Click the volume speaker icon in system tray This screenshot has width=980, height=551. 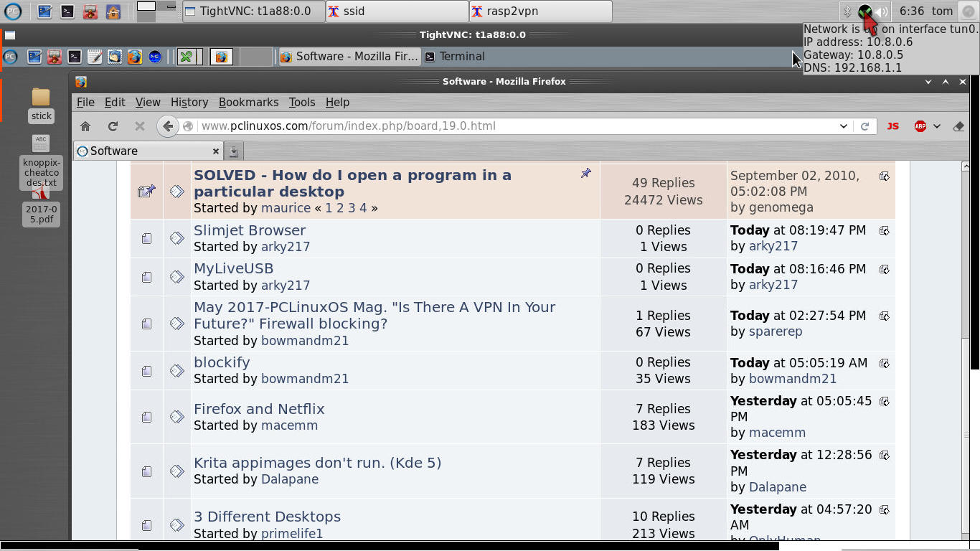coord(881,11)
